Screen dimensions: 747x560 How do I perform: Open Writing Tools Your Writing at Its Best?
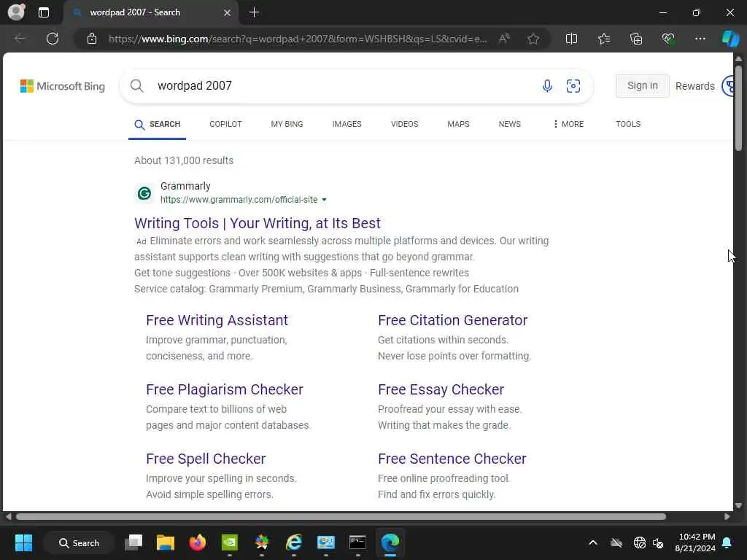(258, 223)
